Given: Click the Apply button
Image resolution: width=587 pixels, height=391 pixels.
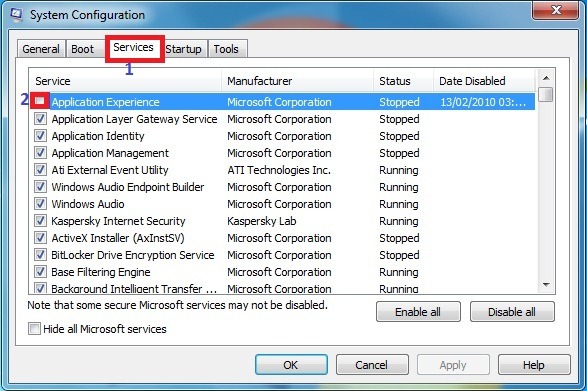Looking at the screenshot, I should point(453,365).
